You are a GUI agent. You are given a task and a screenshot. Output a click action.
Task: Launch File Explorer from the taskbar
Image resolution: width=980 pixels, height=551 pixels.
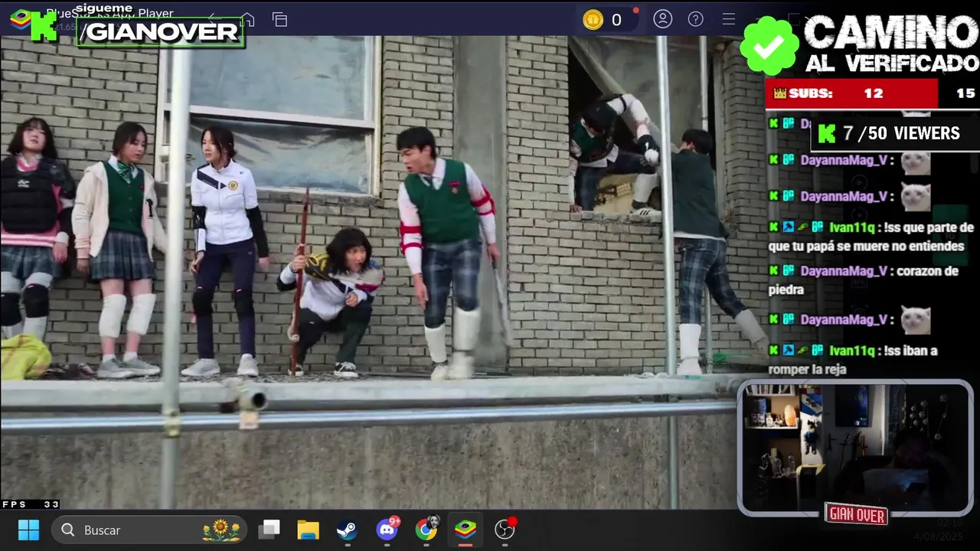[308, 530]
